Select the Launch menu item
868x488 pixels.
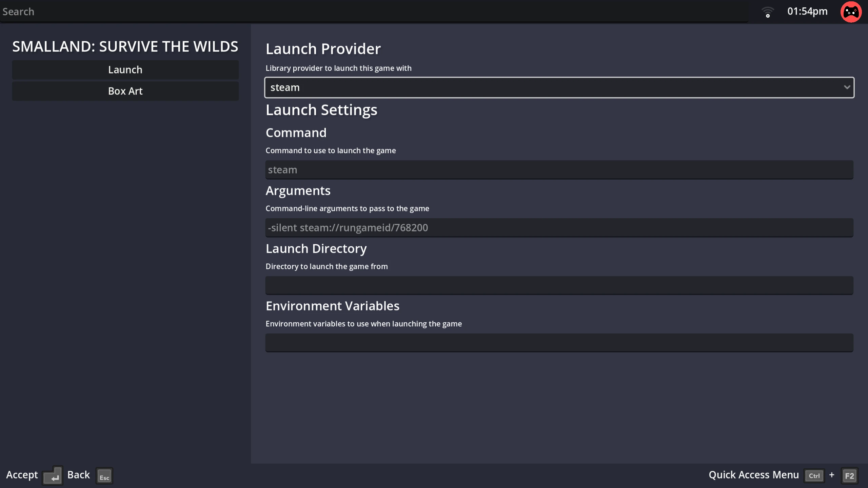click(x=125, y=70)
